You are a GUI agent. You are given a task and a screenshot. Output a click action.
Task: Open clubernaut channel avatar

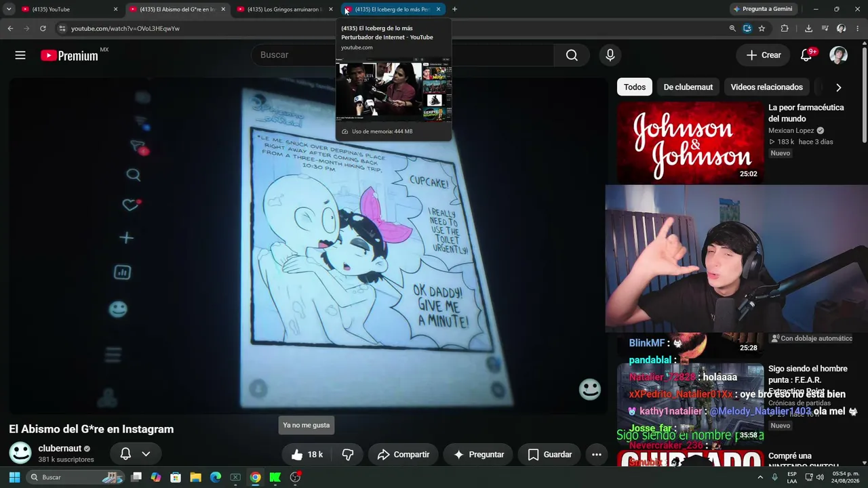(20, 453)
